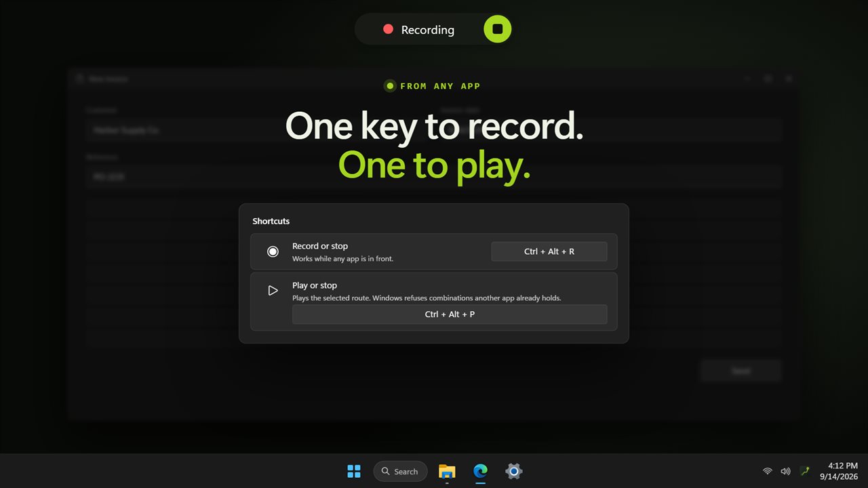
Task: Open the gear app on the taskbar
Action: coord(513,471)
